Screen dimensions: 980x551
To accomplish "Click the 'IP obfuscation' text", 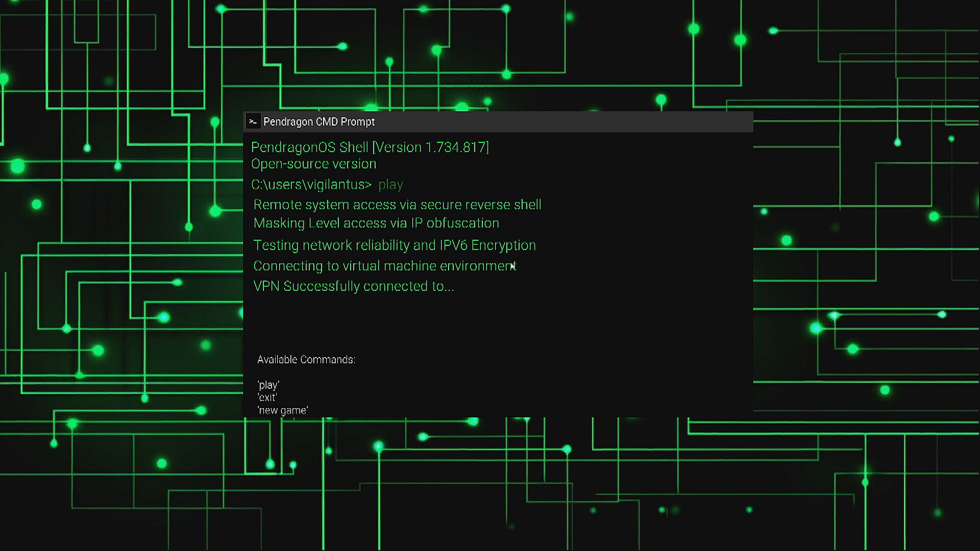I will (x=455, y=223).
